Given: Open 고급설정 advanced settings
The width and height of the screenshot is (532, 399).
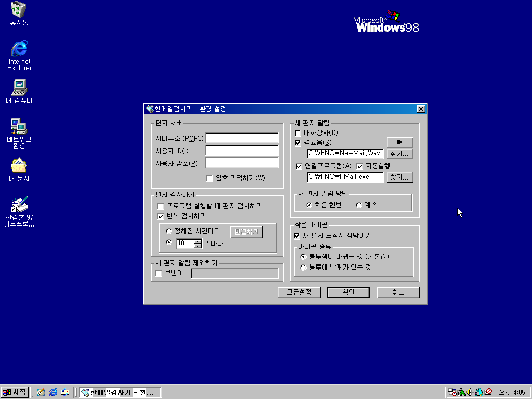Looking at the screenshot, I should [x=299, y=292].
